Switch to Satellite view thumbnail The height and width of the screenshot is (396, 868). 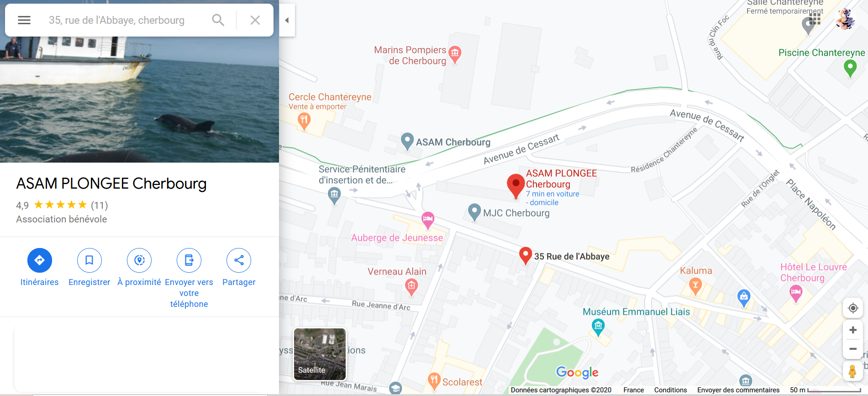coord(320,354)
